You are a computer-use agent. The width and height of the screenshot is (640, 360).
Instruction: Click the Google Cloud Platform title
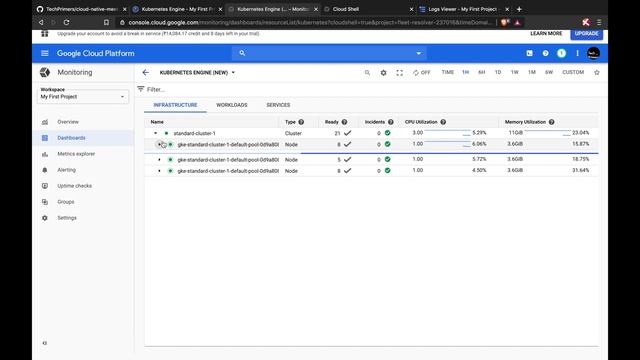point(96,53)
